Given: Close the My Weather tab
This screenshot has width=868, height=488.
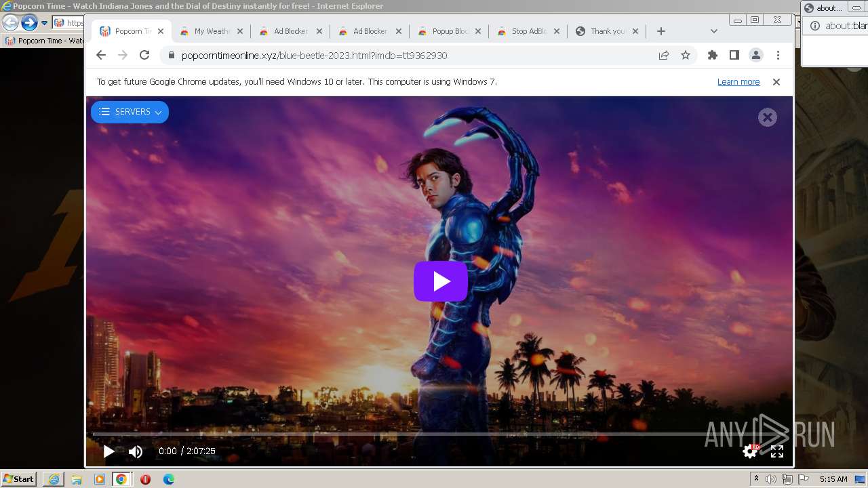Looking at the screenshot, I should 240,31.
